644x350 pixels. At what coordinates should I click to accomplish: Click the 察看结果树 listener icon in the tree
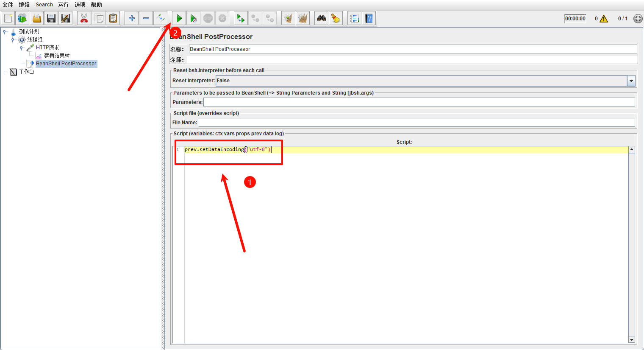click(39, 56)
